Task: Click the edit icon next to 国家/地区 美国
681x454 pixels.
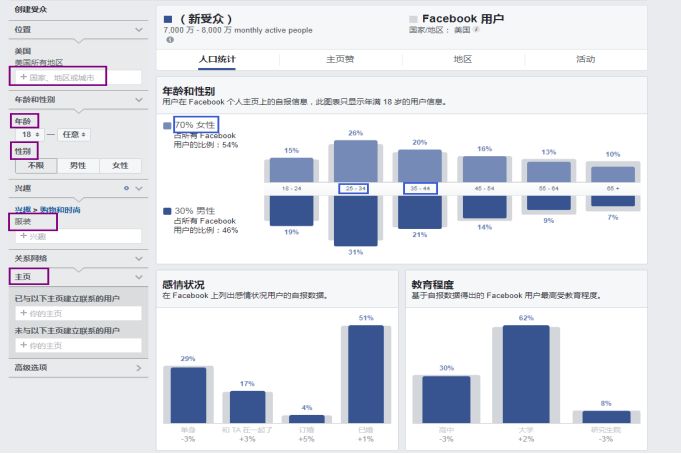Action: coord(476,30)
